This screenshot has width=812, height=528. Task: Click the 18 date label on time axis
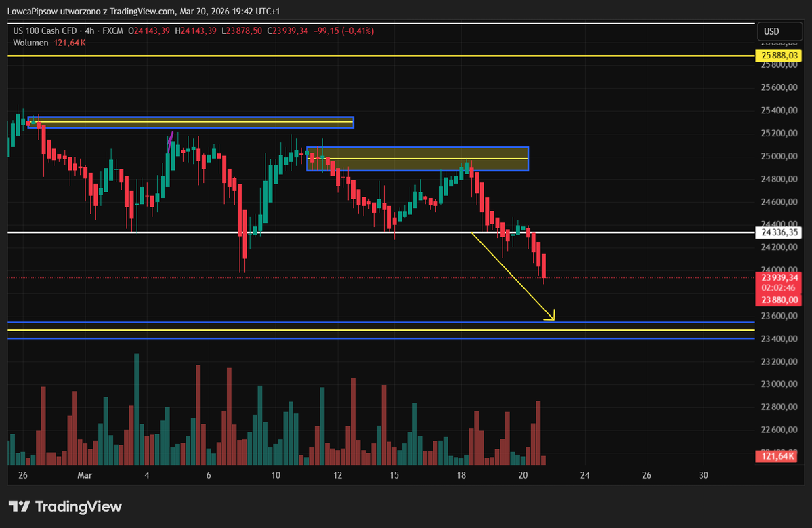click(x=461, y=475)
